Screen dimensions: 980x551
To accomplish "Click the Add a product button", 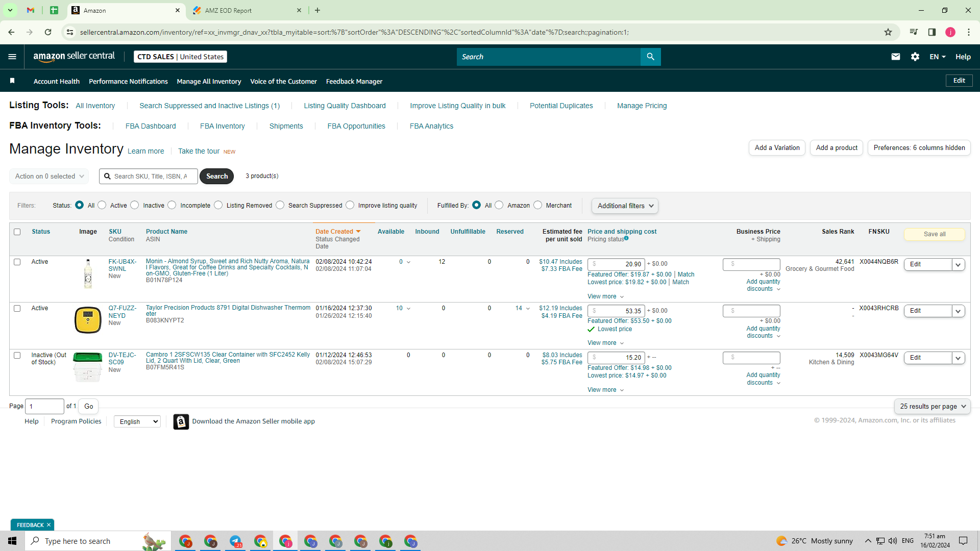I will 837,147.
